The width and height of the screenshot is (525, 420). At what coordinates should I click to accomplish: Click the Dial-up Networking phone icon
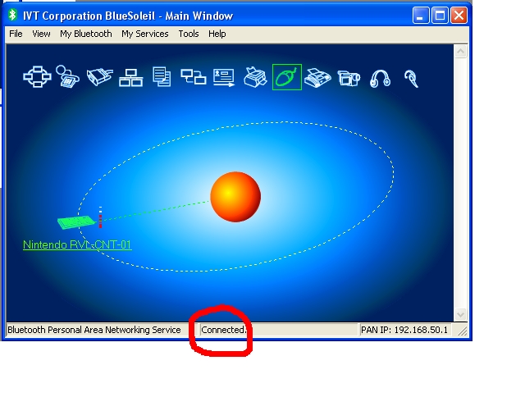point(67,76)
